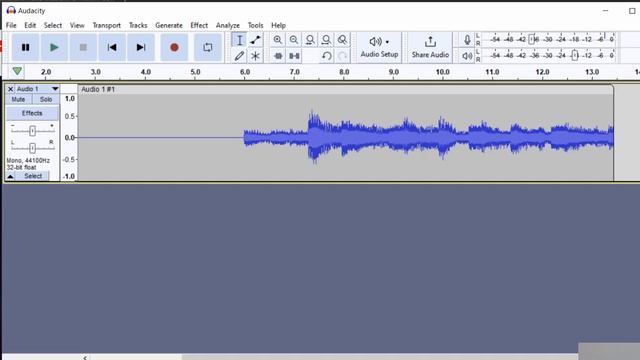Open the Audio Setup dropdown
Screen dimensions: 640x360
tap(379, 47)
